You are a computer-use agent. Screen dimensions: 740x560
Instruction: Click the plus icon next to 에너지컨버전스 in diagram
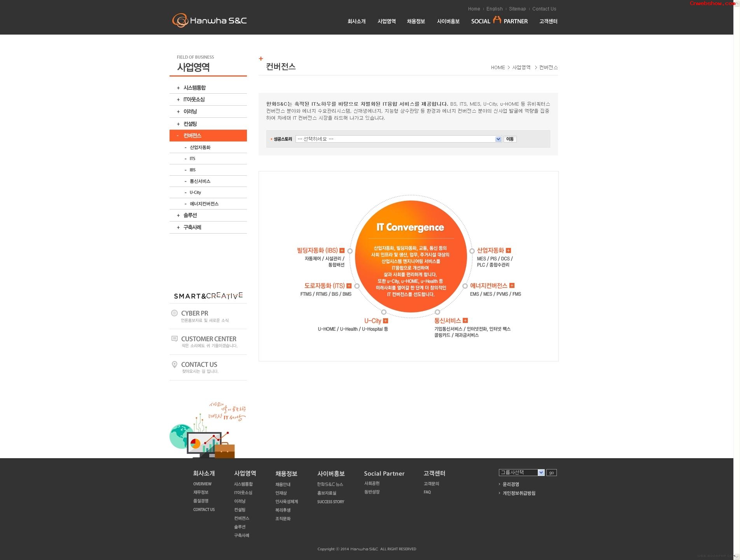(x=512, y=286)
